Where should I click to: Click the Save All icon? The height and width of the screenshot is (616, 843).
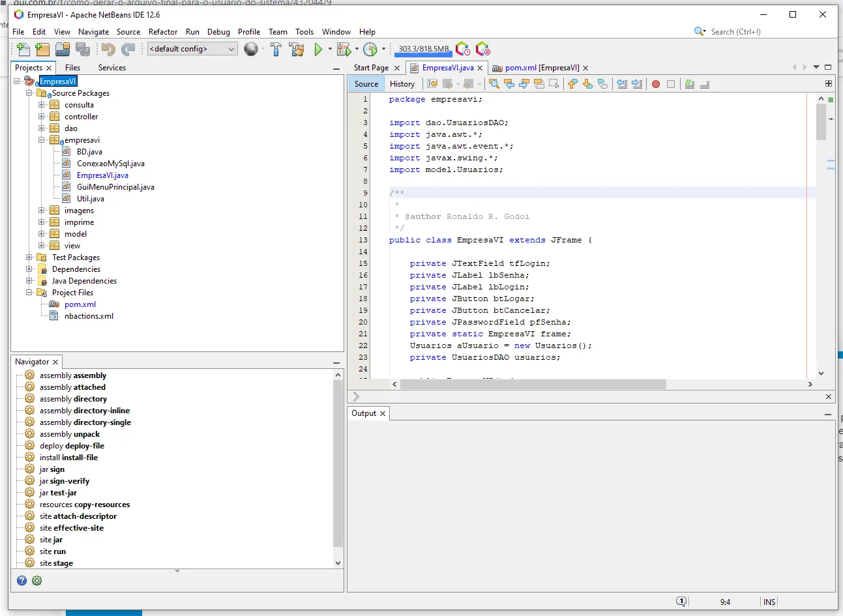[83, 49]
